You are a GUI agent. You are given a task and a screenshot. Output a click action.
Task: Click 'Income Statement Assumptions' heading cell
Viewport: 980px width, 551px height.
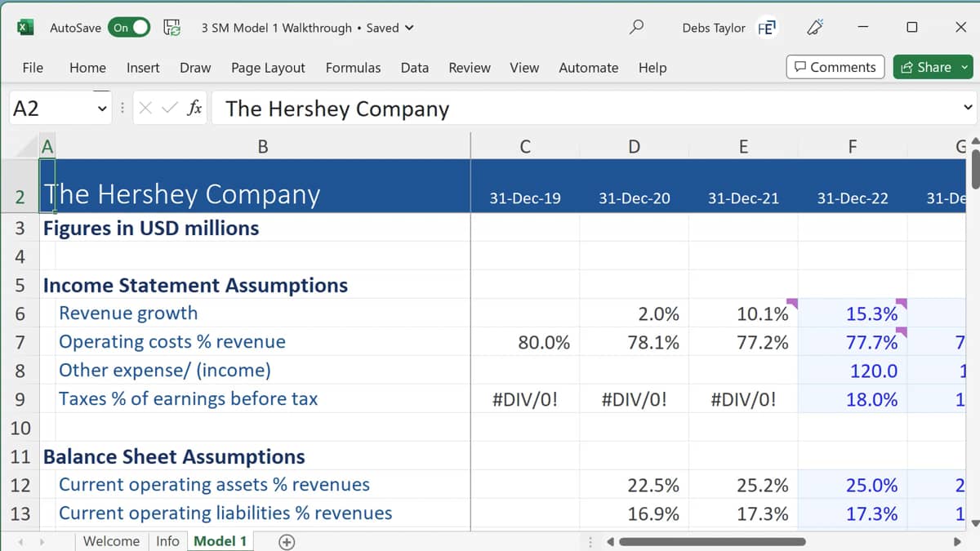tap(195, 285)
